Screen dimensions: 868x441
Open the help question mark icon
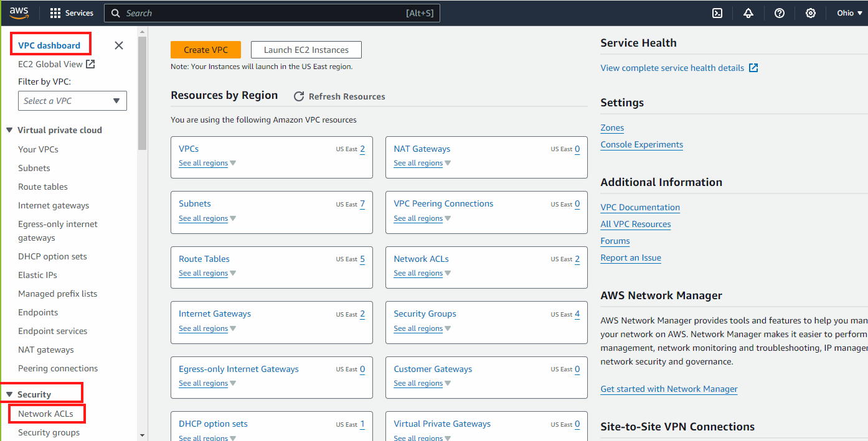780,13
